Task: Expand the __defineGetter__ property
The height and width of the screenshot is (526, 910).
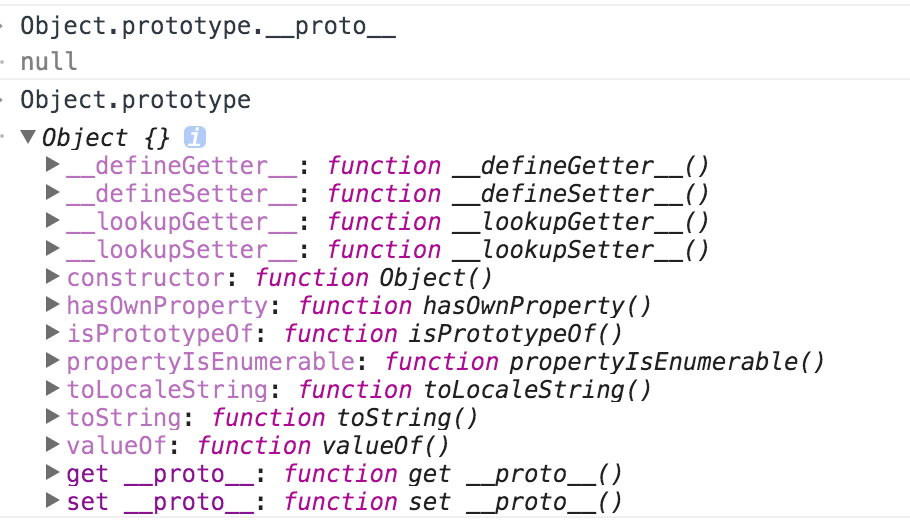Action: tap(53, 165)
